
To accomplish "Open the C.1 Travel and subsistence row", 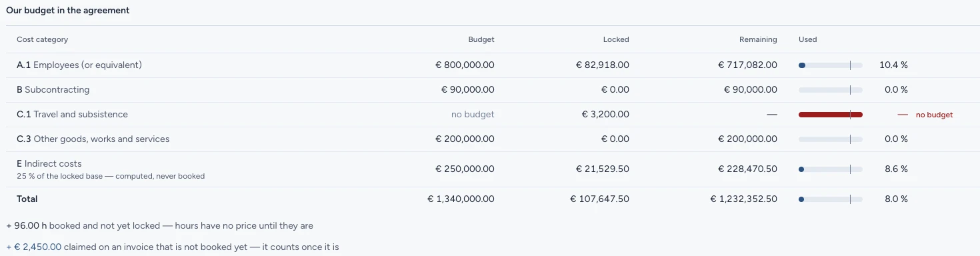I will click(490, 115).
